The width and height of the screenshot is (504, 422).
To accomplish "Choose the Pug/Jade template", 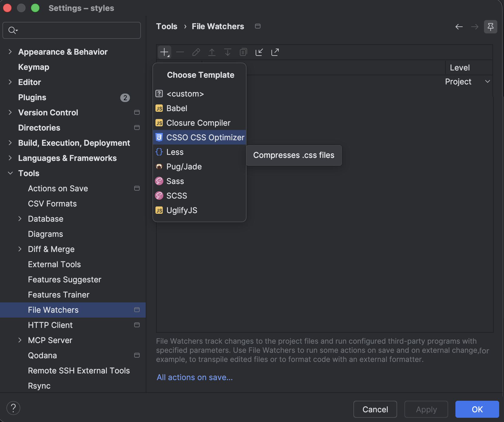I will [x=199, y=167].
